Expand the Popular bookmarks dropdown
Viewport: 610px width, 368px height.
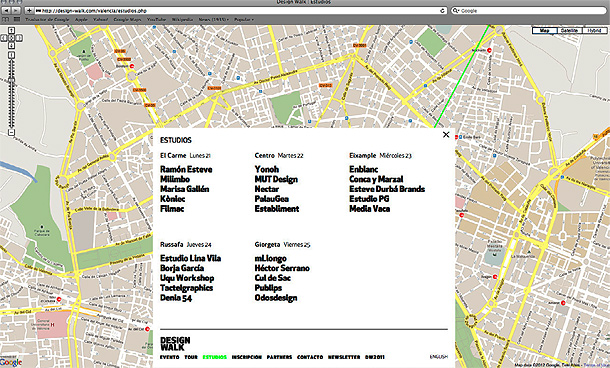point(244,19)
